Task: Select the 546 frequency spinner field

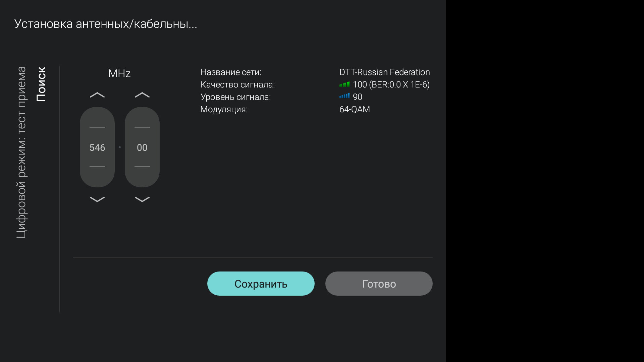Action: click(x=97, y=147)
